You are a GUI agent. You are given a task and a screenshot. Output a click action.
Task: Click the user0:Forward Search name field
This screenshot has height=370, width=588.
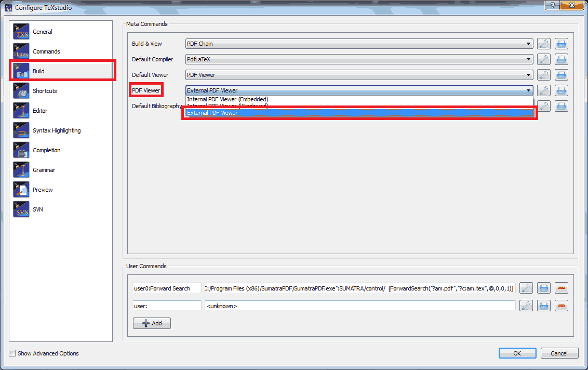pos(166,287)
